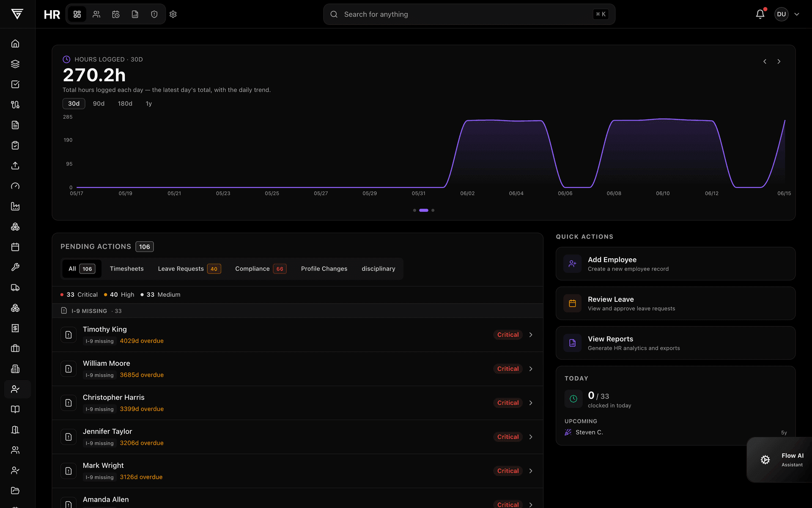Click the home icon in sidebar
The image size is (812, 508).
point(15,44)
